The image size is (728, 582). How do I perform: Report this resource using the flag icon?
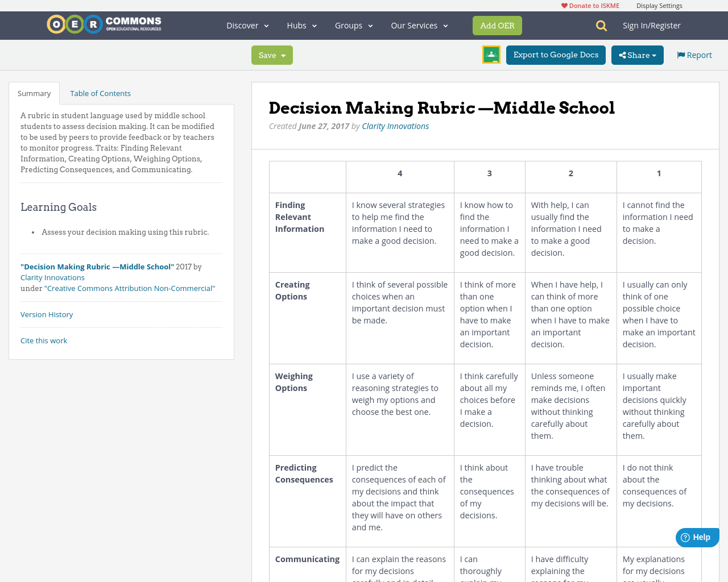tap(681, 54)
